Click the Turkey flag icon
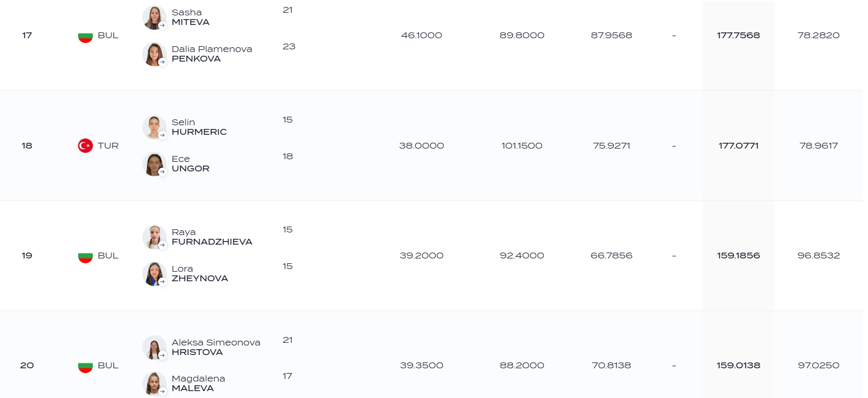This screenshot has height=398, width=868. click(x=85, y=145)
